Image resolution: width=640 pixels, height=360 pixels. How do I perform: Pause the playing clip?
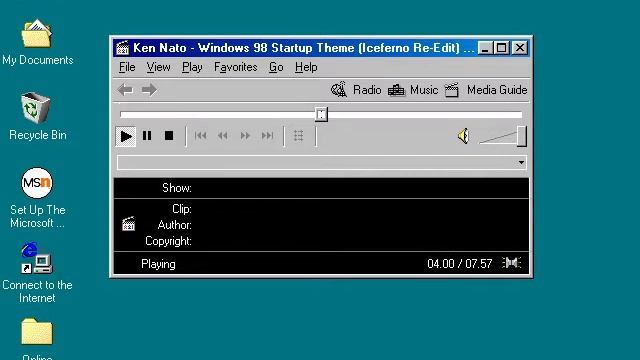coord(147,136)
